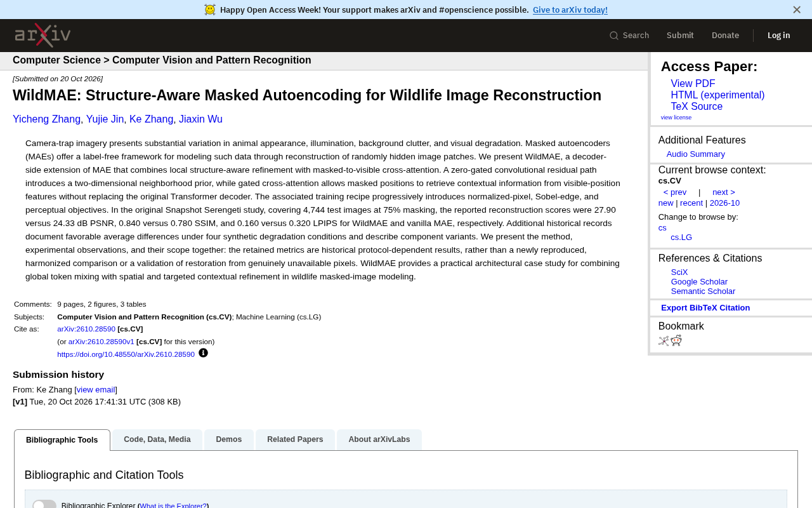Click the Search field in the header

(629, 36)
